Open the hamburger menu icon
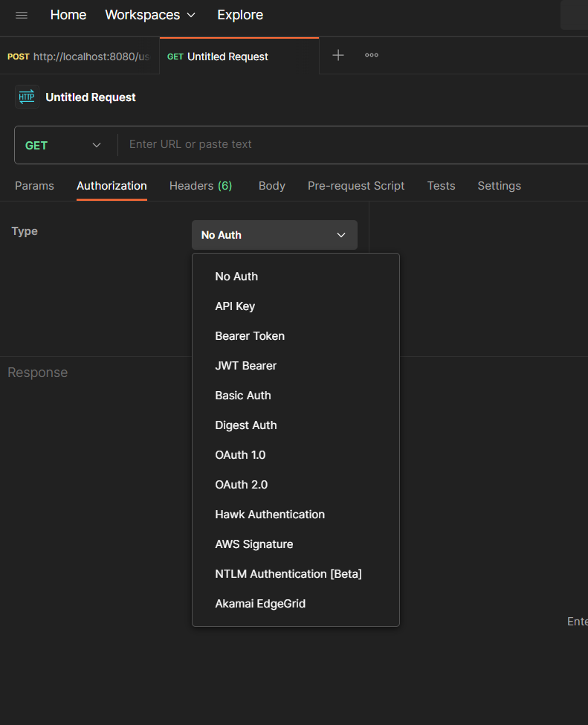The width and height of the screenshot is (588, 725). (x=22, y=15)
